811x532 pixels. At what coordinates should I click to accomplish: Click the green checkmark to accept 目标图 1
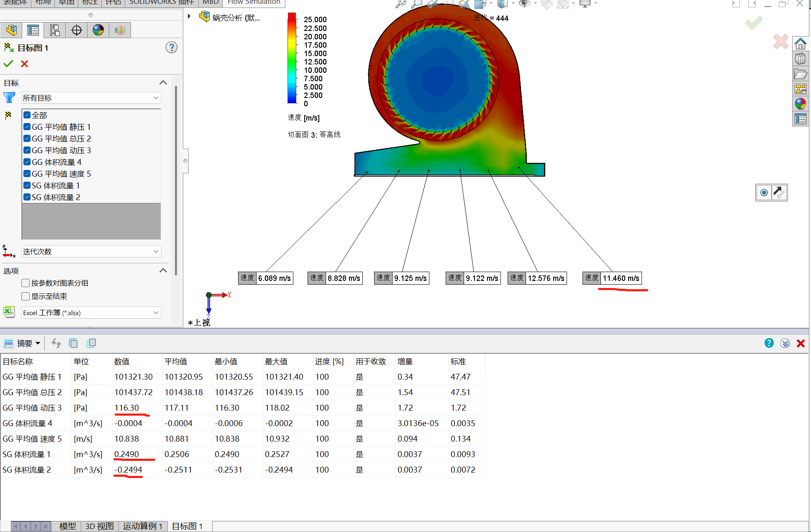[8, 64]
